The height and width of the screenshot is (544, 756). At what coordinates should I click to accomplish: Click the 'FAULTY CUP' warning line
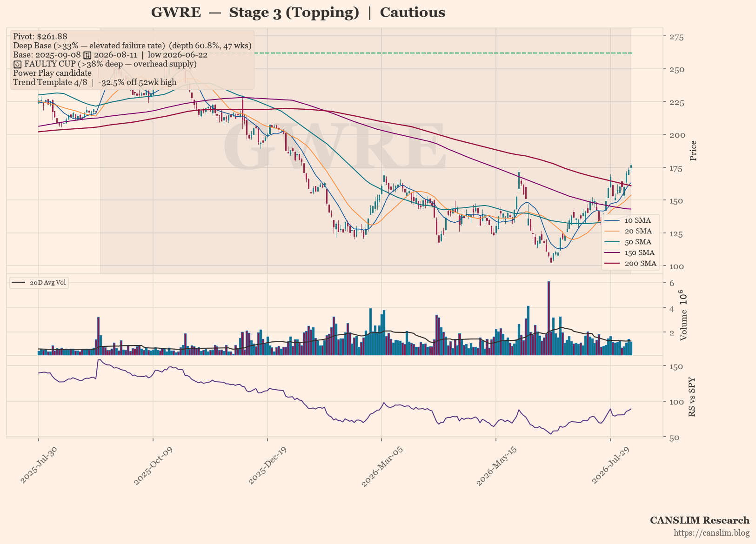(105, 64)
